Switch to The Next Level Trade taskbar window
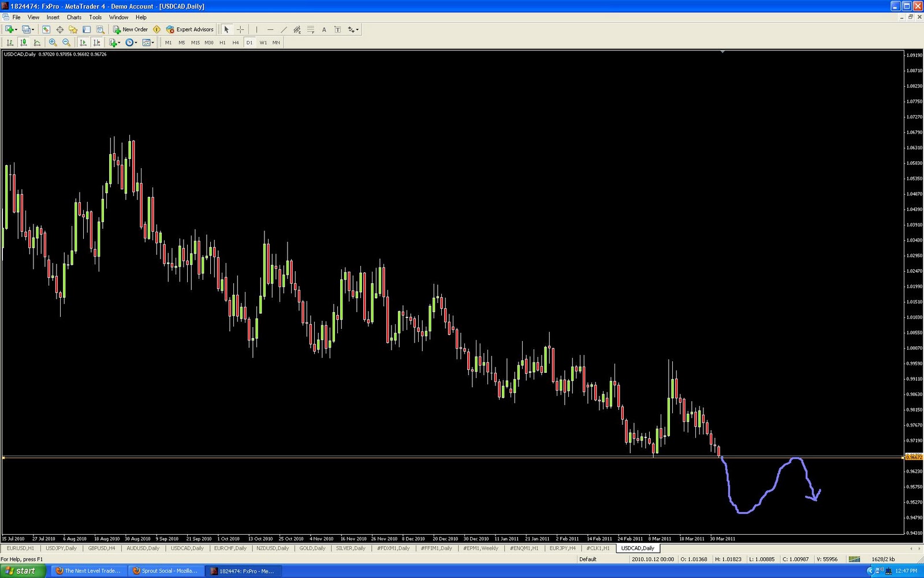Viewport: 924px width, 578px height. pos(88,571)
